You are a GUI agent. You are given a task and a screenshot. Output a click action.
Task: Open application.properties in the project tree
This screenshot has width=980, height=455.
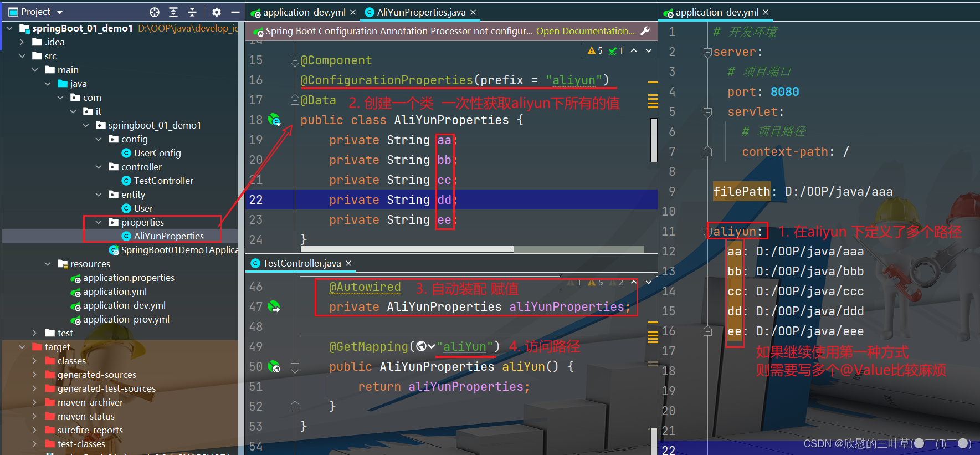122,278
